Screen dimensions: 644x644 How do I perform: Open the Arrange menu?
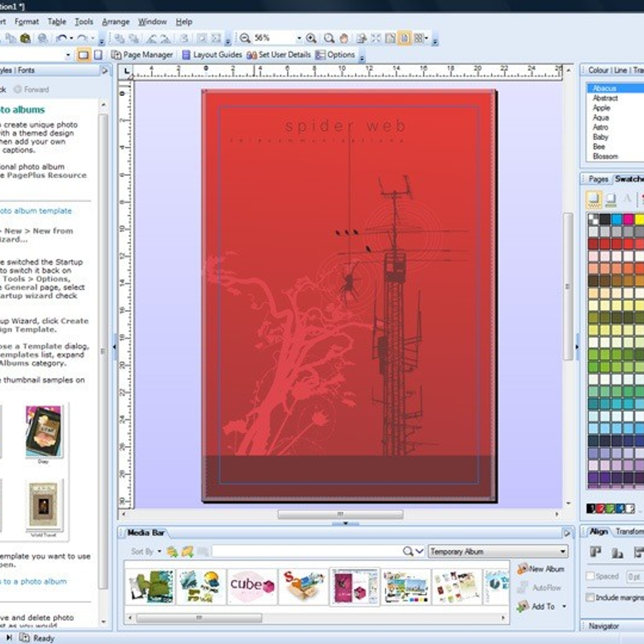[115, 22]
